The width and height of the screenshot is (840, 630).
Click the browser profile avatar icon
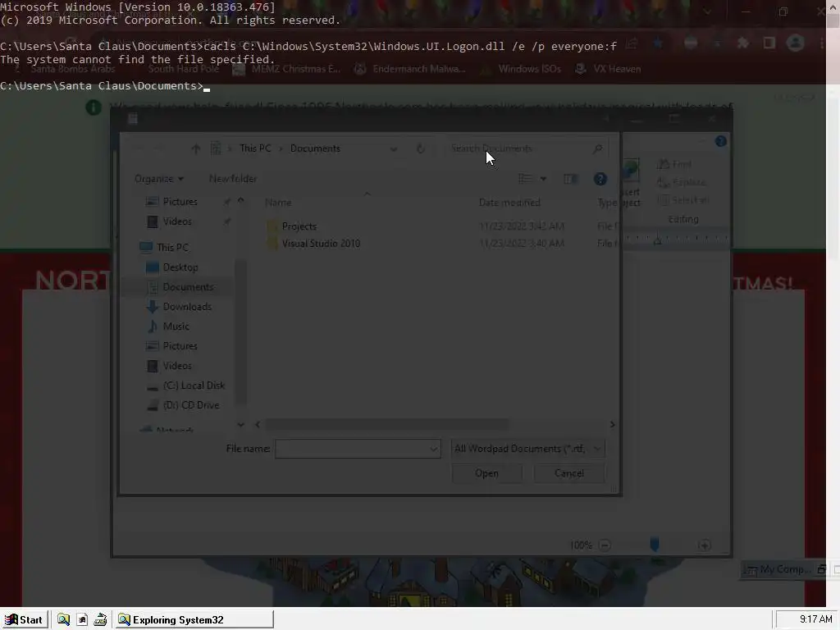796,43
